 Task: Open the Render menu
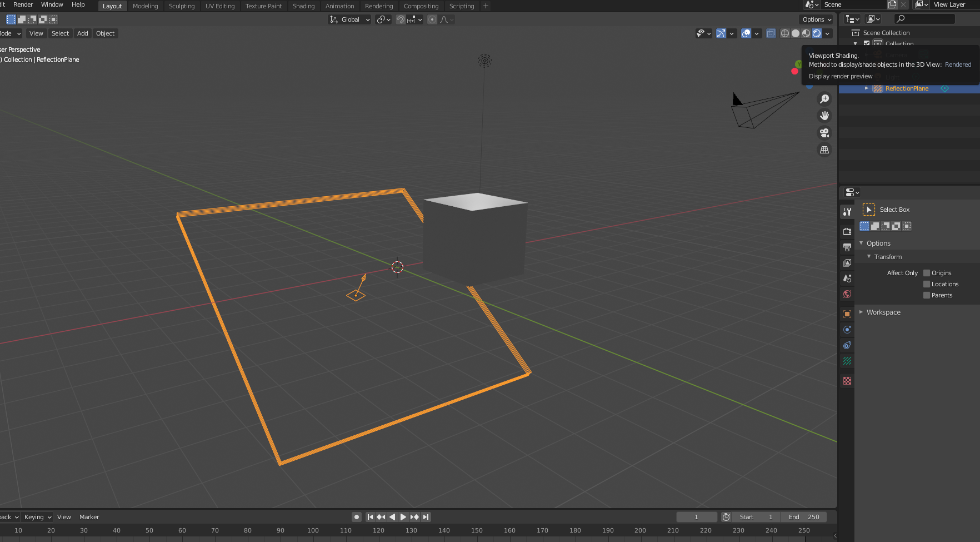click(23, 4)
